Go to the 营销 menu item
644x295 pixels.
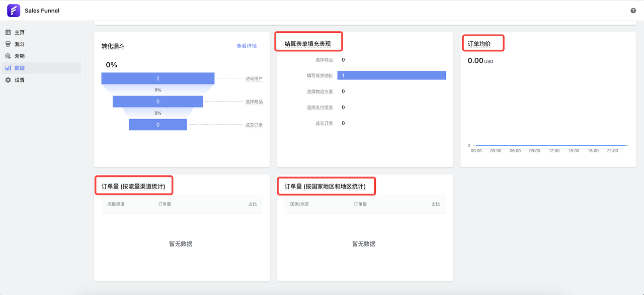[x=20, y=56]
